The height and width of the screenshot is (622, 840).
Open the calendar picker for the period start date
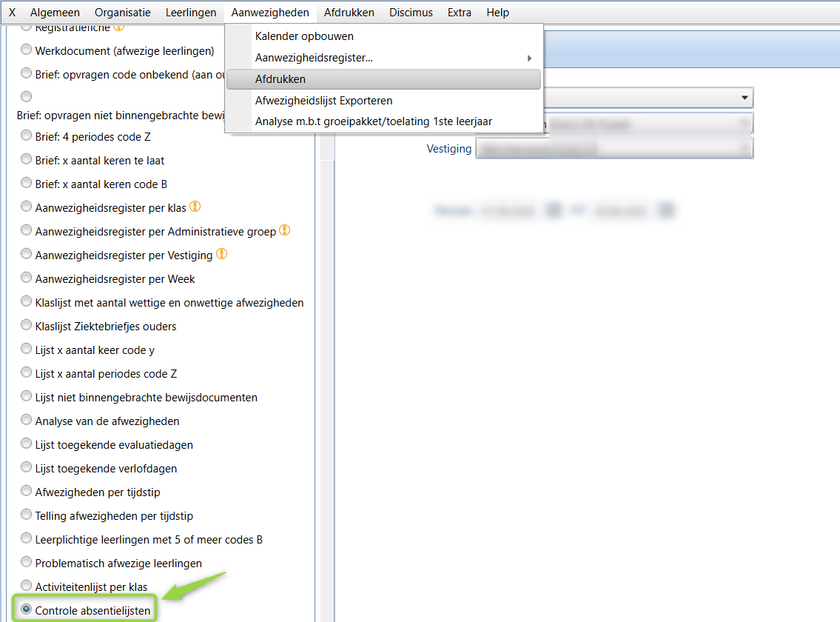pyautogui.click(x=553, y=211)
